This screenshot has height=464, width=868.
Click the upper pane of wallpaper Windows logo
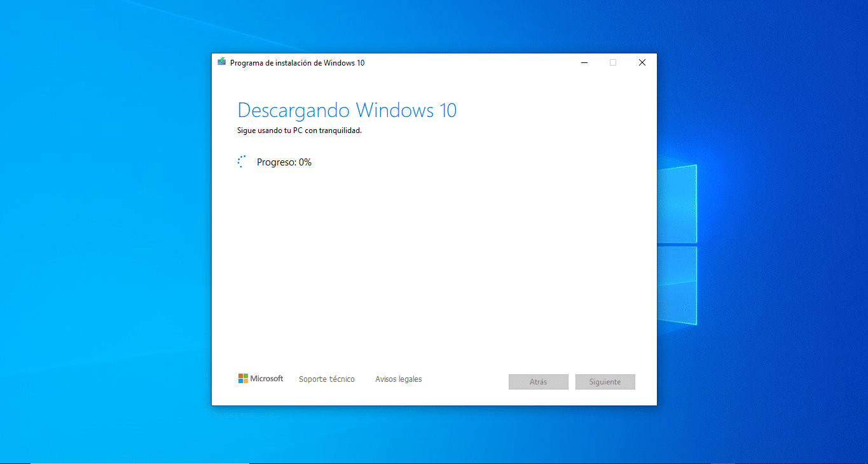coord(677,204)
